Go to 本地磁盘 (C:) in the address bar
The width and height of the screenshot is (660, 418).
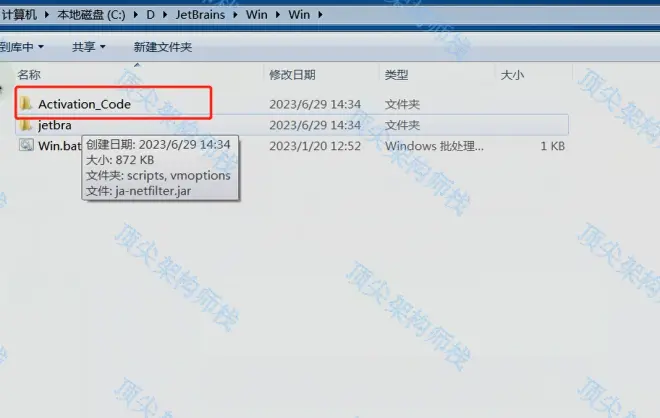pyautogui.click(x=91, y=15)
